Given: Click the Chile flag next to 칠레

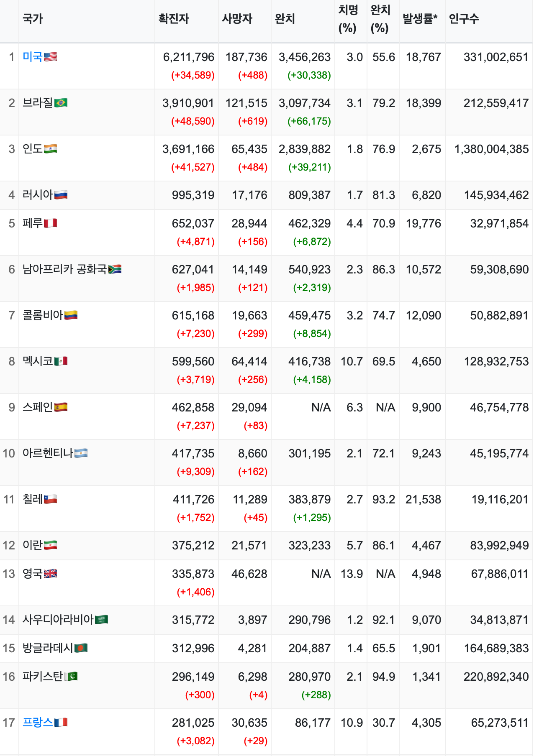Looking at the screenshot, I should pyautogui.click(x=50, y=499).
